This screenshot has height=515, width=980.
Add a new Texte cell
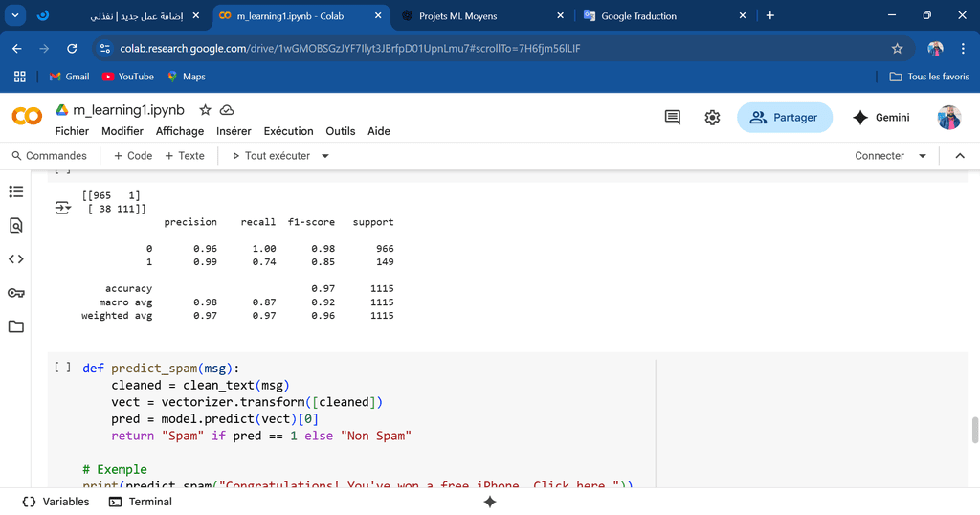click(x=185, y=156)
